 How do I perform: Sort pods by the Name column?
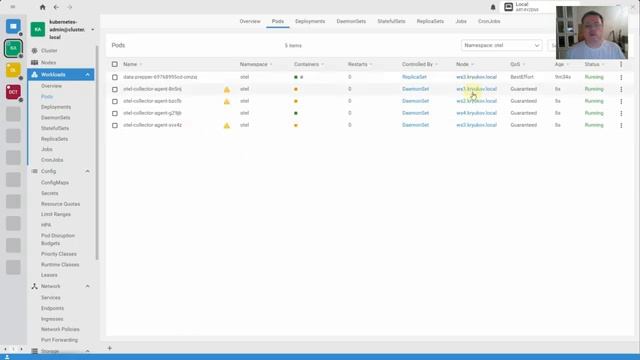[x=130, y=64]
